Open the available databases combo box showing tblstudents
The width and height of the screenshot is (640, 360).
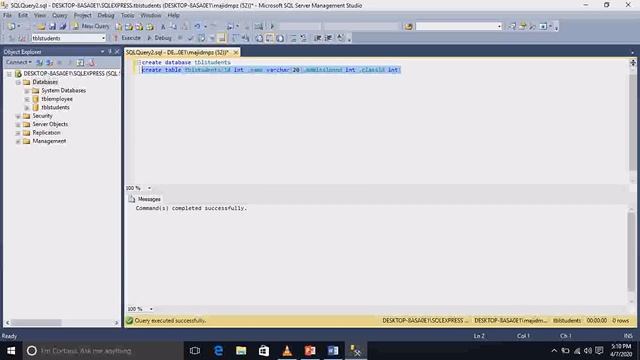(69, 38)
